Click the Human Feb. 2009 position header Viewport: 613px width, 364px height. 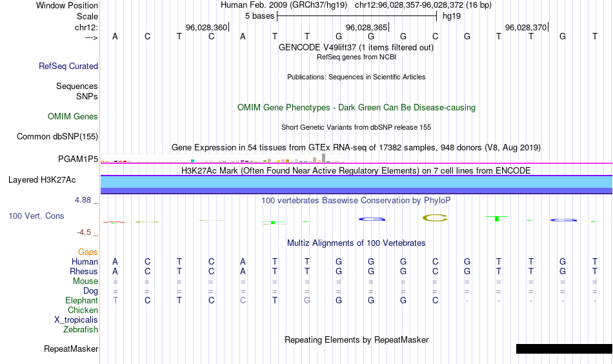[356, 5]
